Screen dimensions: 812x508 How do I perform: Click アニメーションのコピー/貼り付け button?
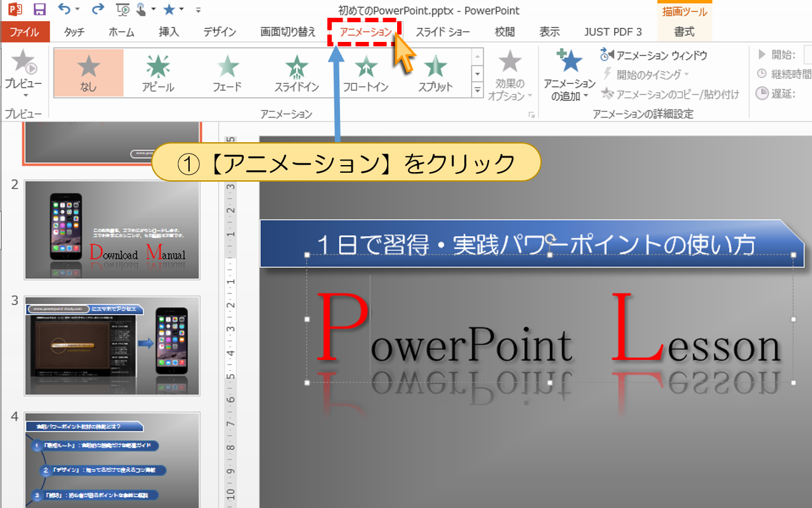(670, 95)
